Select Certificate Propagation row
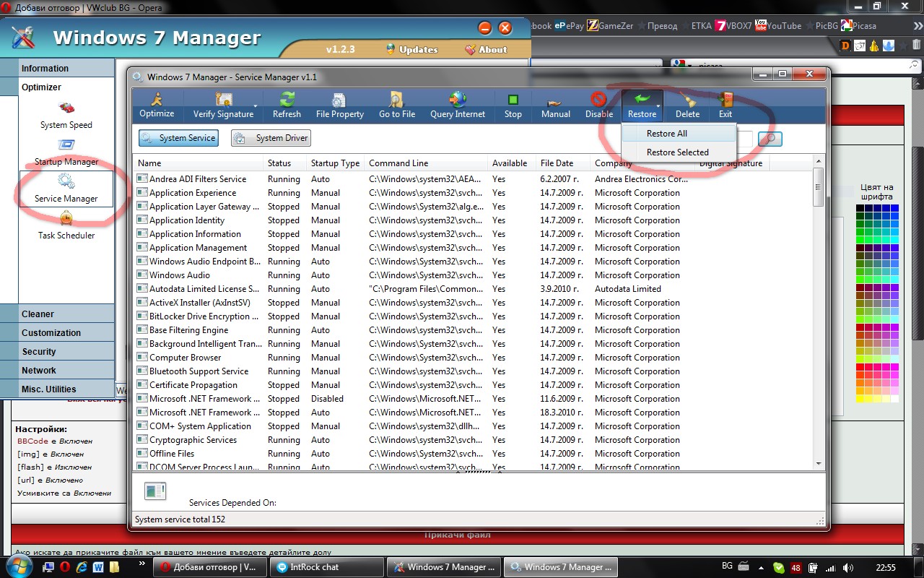Image resolution: width=924 pixels, height=578 pixels. click(x=473, y=385)
